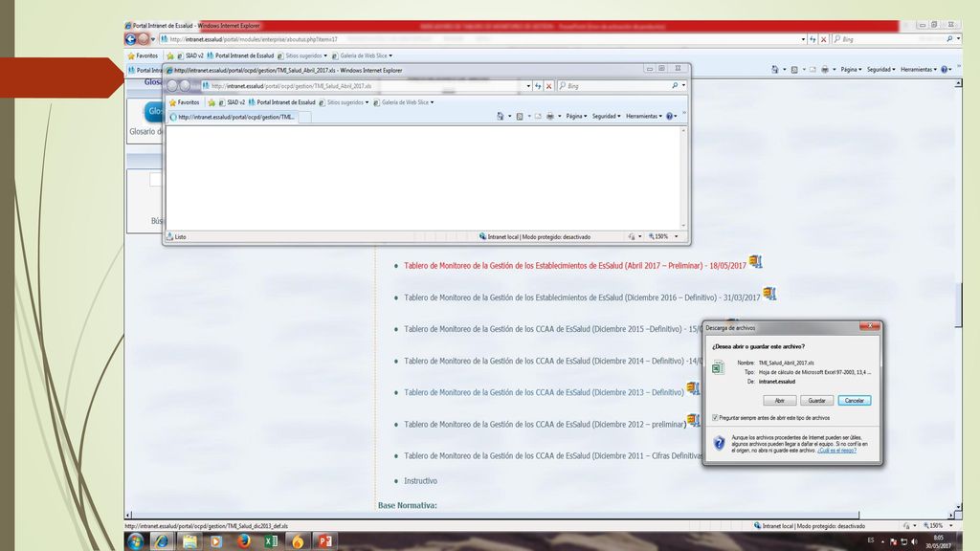
Task: Click Bing search box in popup window
Action: coord(614,86)
